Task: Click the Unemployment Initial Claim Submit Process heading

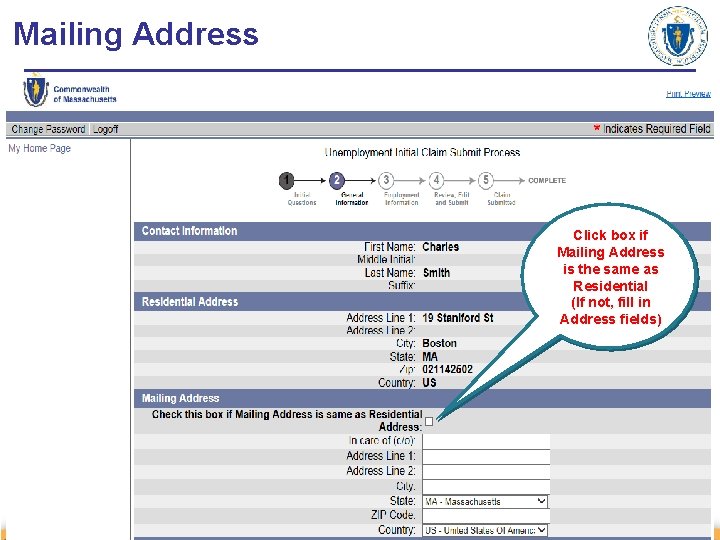Action: 422,152
